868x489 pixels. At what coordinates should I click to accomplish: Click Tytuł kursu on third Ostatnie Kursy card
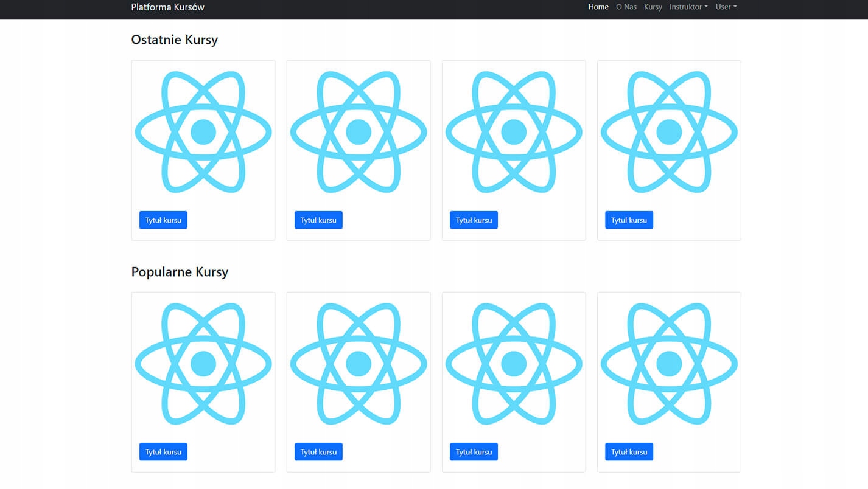(474, 220)
